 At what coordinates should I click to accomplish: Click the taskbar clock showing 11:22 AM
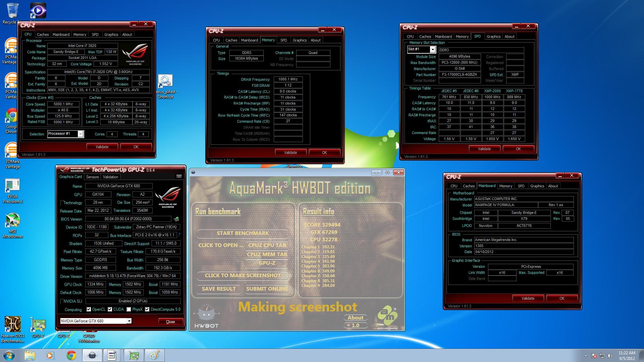tap(627, 356)
